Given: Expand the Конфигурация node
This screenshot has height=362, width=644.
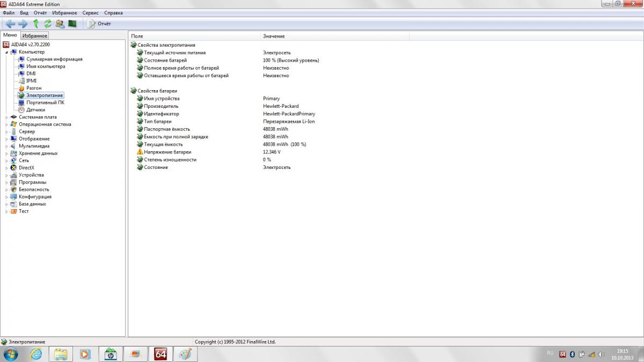Looking at the screenshot, I should pyautogui.click(x=7, y=197).
